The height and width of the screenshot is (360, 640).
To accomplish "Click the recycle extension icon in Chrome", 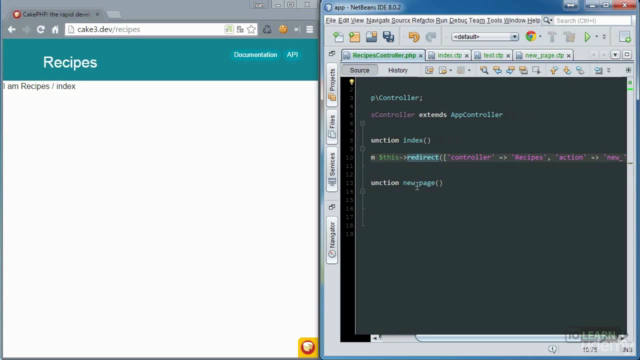I will 267,29.
